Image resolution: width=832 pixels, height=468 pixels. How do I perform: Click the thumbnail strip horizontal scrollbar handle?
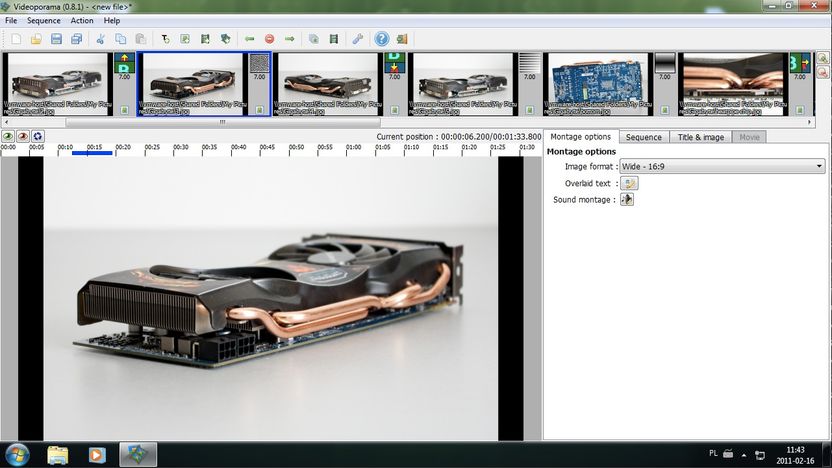tap(223, 122)
